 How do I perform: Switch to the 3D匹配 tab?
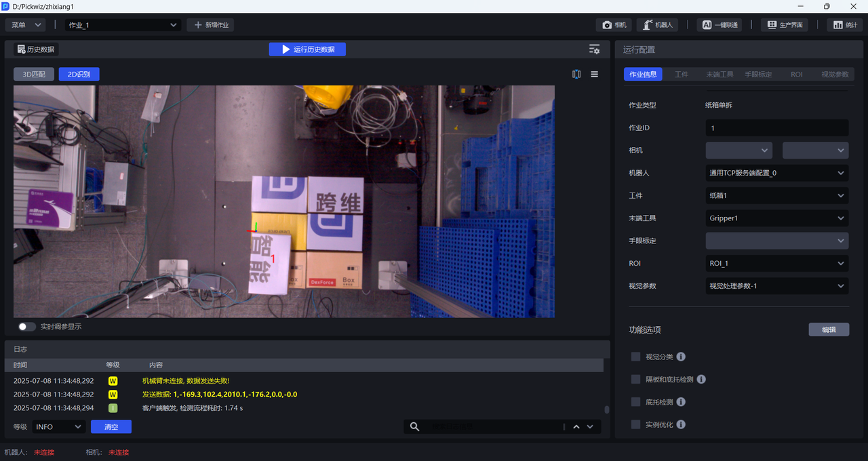pos(34,75)
